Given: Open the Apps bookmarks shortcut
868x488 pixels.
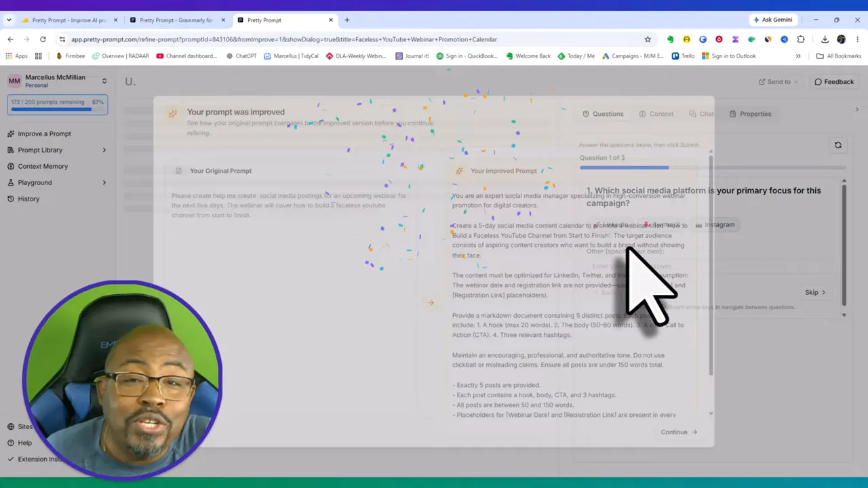Looking at the screenshot, I should point(16,56).
